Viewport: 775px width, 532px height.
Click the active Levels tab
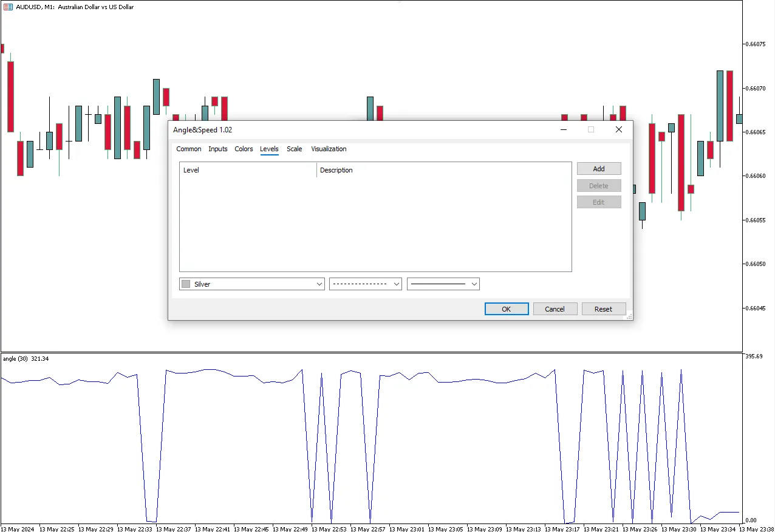click(269, 149)
